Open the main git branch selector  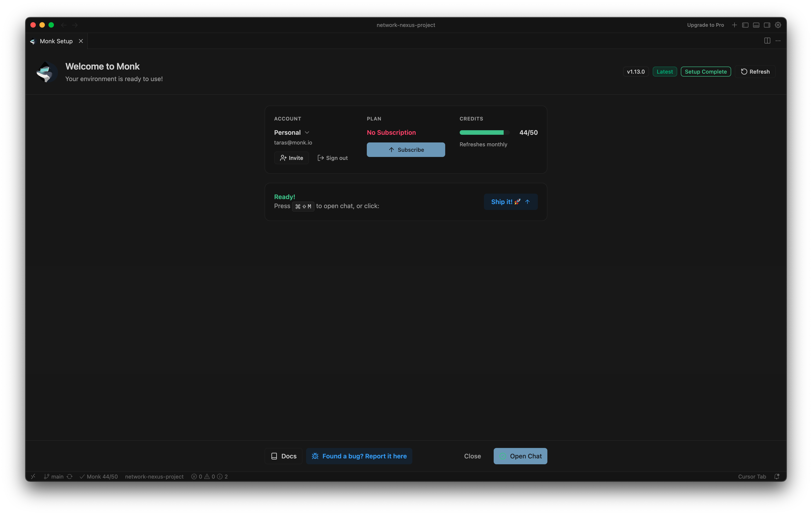pyautogui.click(x=54, y=476)
